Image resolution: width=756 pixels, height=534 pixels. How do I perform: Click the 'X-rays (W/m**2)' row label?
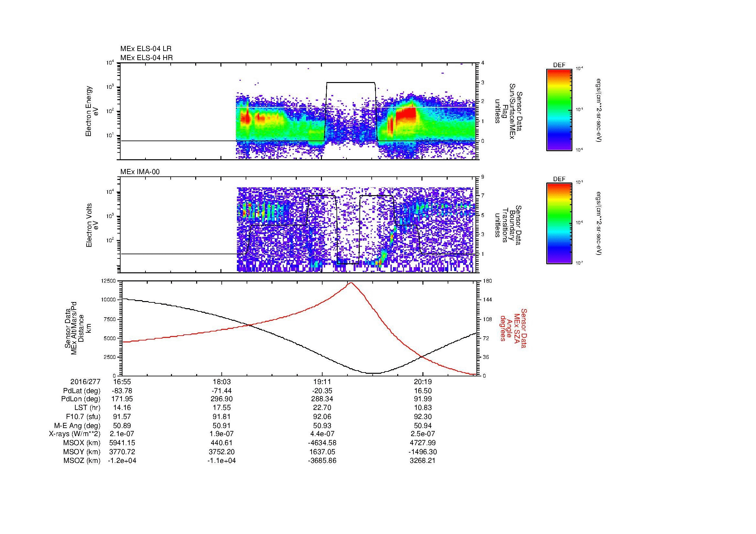click(x=74, y=434)
